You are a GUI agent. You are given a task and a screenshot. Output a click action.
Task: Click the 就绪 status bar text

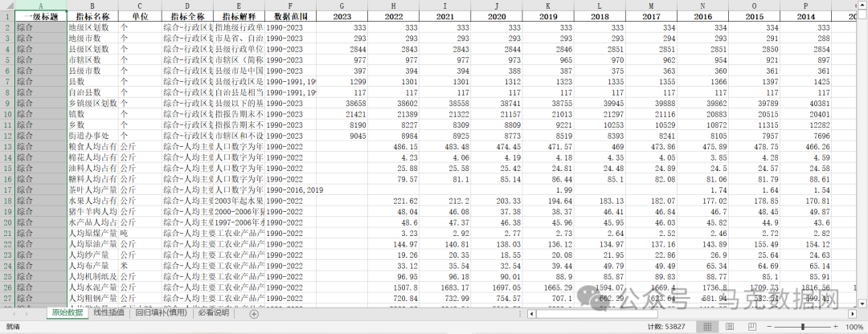click(x=12, y=327)
